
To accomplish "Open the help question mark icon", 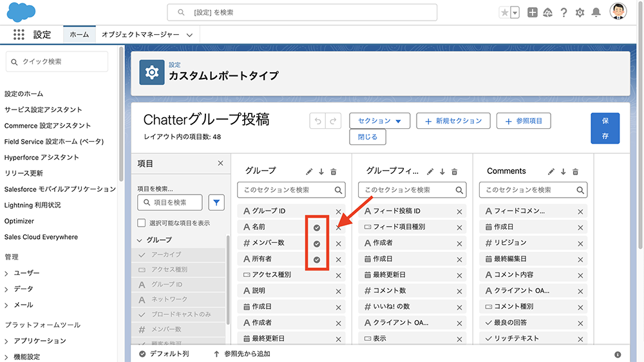I will 564,12.
